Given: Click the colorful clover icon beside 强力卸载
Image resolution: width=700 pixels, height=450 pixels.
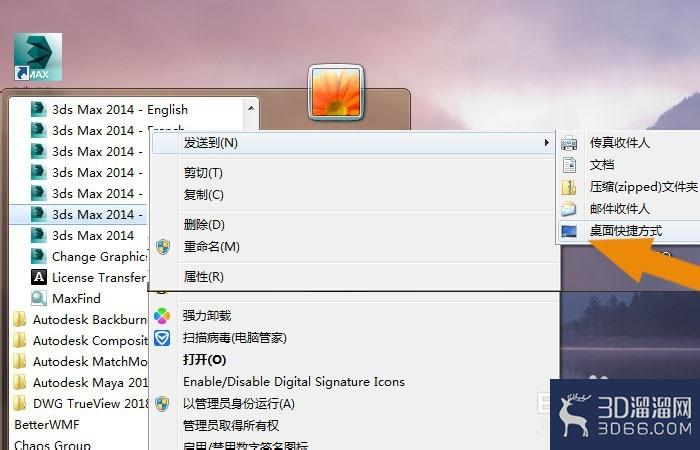Looking at the screenshot, I should coord(162,316).
